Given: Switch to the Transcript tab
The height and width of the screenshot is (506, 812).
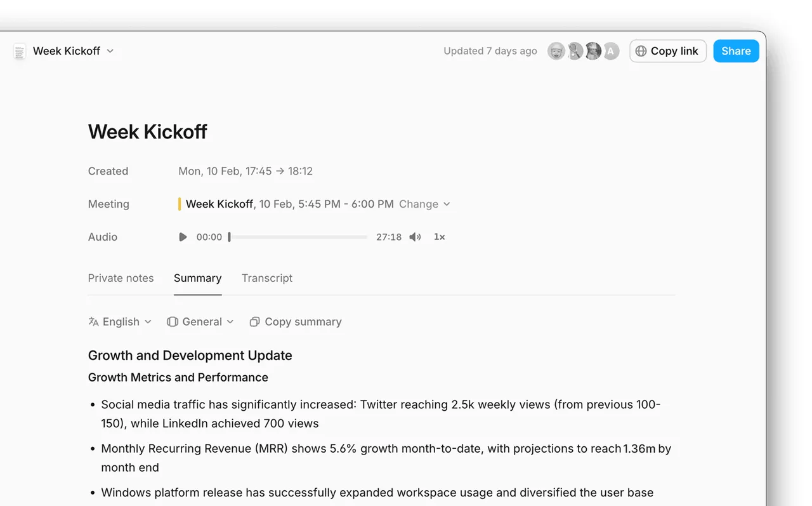Looking at the screenshot, I should click(x=267, y=278).
